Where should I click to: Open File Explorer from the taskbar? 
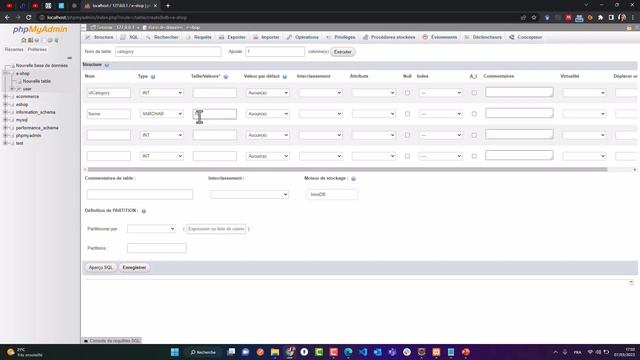pos(275,352)
